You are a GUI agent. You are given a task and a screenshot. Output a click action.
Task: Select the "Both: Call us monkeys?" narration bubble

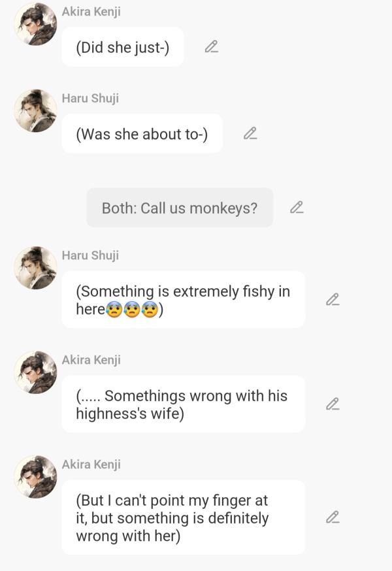tap(180, 208)
